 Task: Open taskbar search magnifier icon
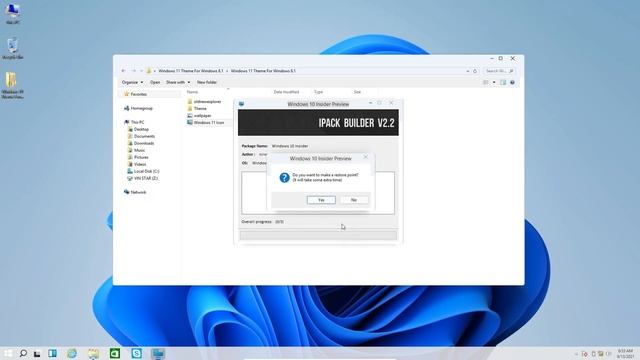pos(23,353)
